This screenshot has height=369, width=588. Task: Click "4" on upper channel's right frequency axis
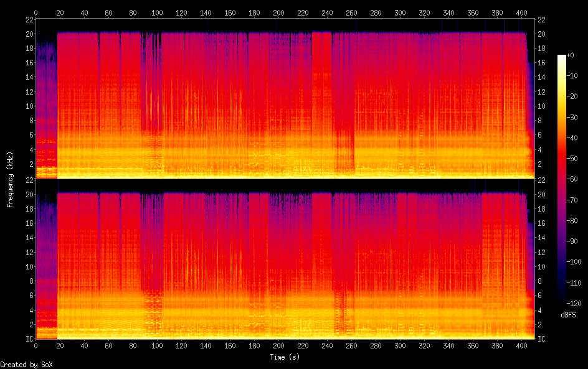[540, 149]
